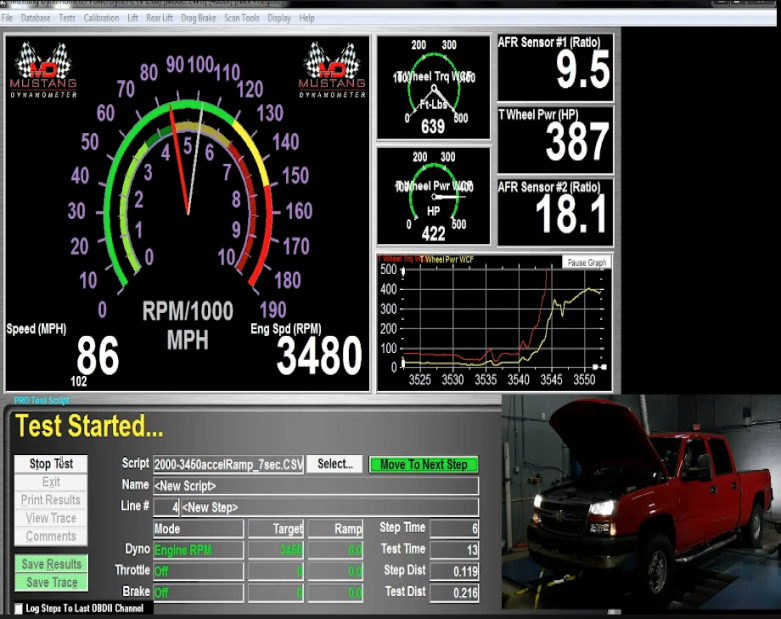Click the Dyno mode Engine RPM field
Screen dimensions: 781x619
(x=198, y=550)
